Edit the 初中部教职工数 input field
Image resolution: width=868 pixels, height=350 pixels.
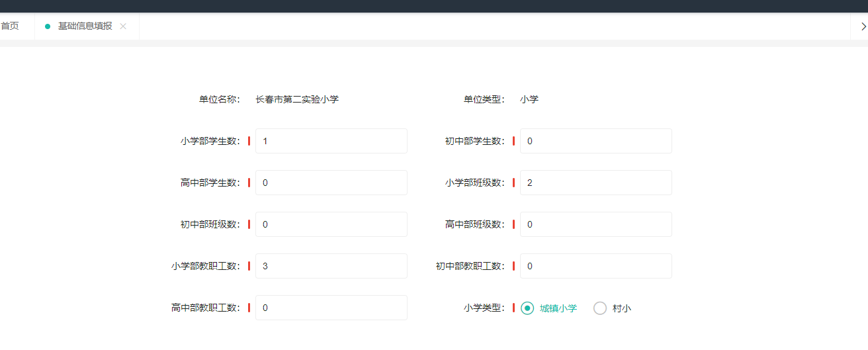[596, 266]
